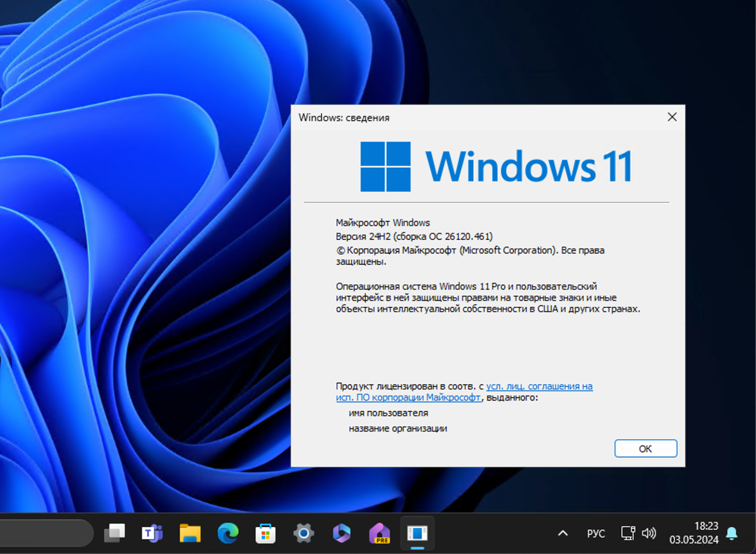
Task: Select the active winver window on taskbar
Action: coord(417,533)
